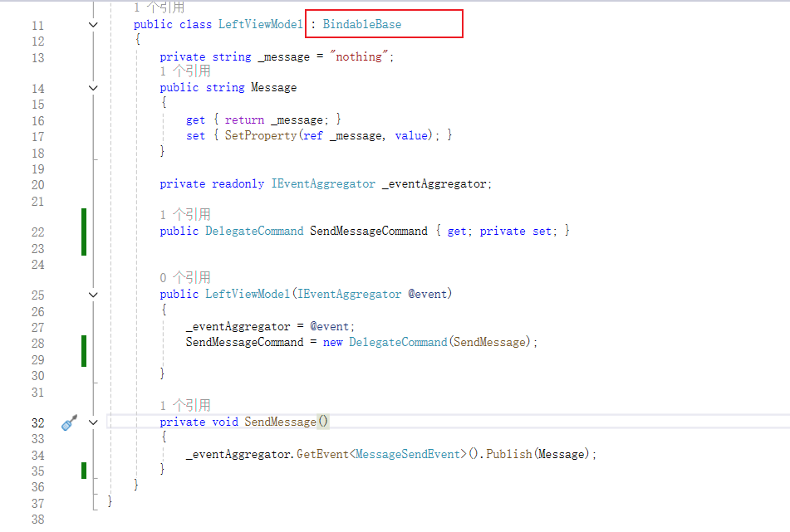This screenshot has height=532, width=790.
Task: Open '0 个引用' link above constructor
Action: point(185,278)
